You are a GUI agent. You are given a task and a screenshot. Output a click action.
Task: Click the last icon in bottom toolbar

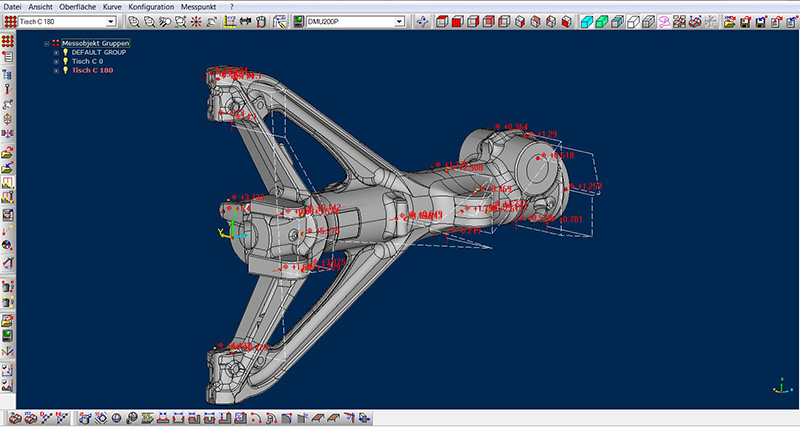pyautogui.click(x=364, y=418)
